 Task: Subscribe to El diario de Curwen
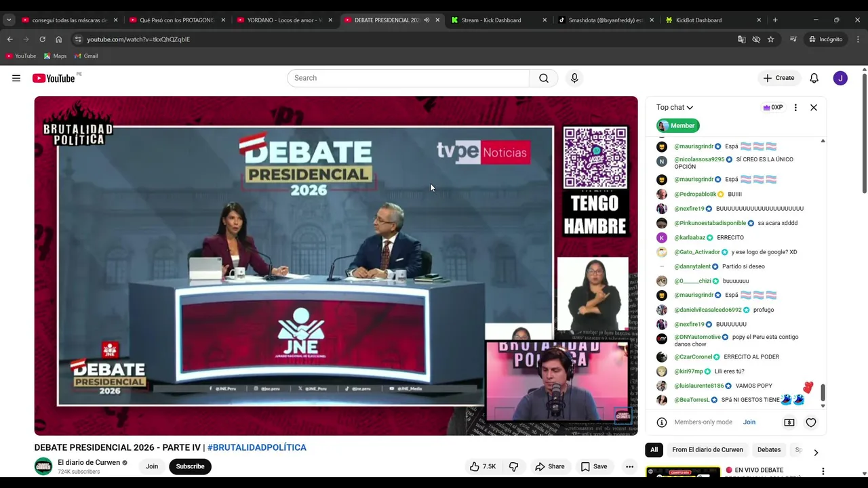(x=190, y=466)
